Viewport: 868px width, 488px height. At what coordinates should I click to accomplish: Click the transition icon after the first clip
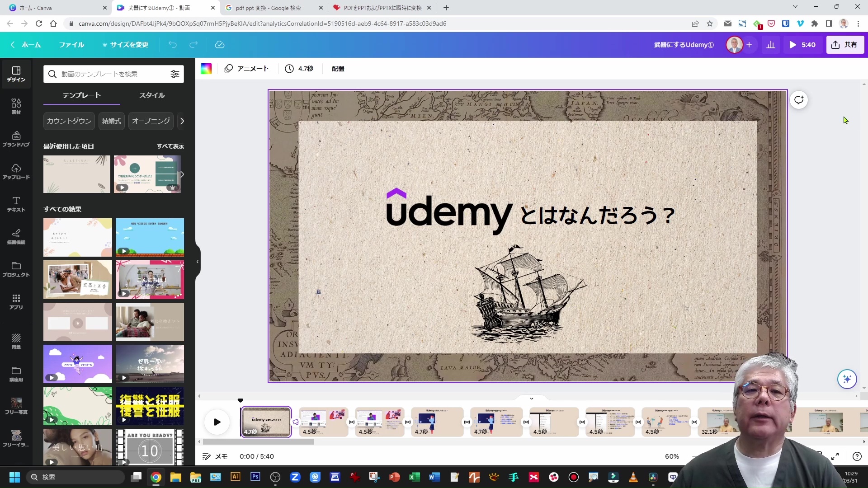point(296,422)
